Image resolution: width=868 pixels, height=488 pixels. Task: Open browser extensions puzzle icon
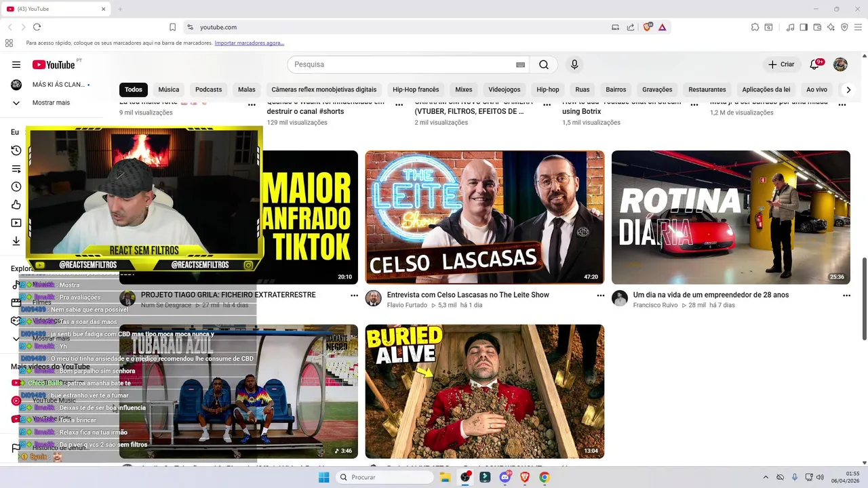click(x=755, y=27)
